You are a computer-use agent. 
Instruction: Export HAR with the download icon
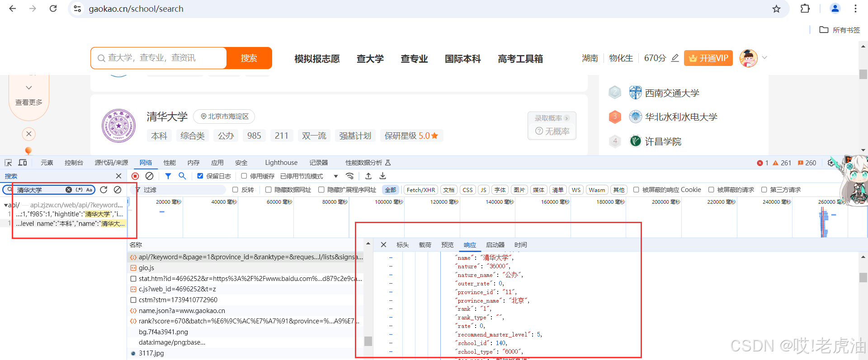pyautogui.click(x=382, y=176)
